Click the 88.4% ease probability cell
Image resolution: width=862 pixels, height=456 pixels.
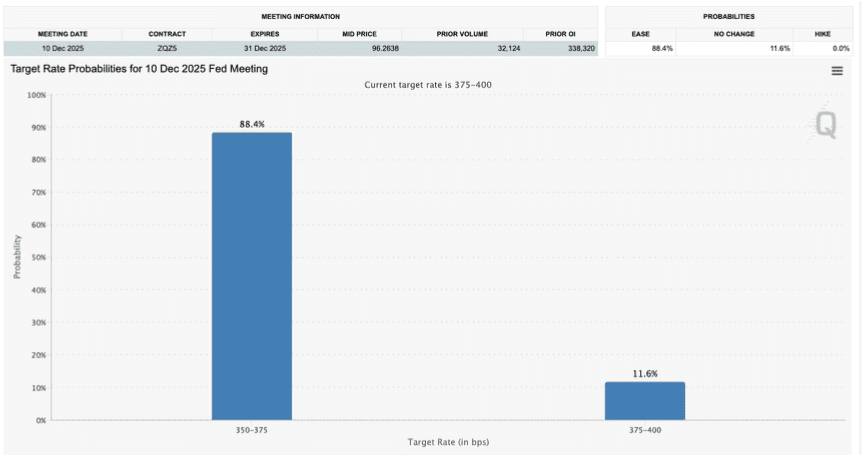(640, 48)
